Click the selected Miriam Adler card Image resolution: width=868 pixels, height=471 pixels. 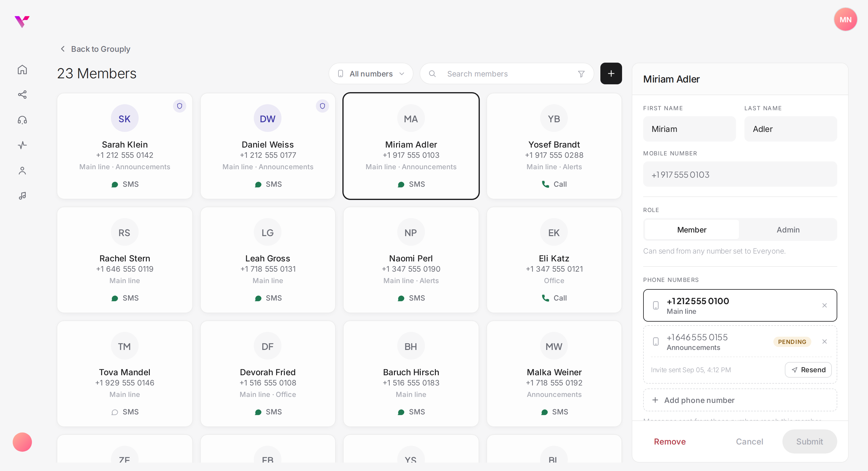411,146
